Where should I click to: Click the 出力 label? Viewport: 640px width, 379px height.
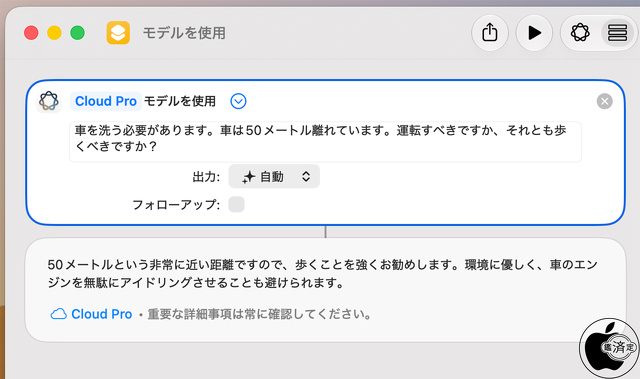coord(206,177)
